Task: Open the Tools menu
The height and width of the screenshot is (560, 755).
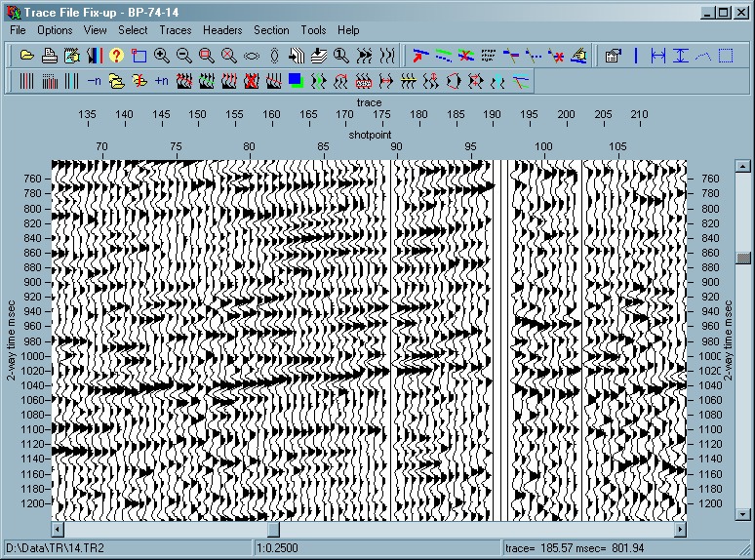Action: pos(313,30)
